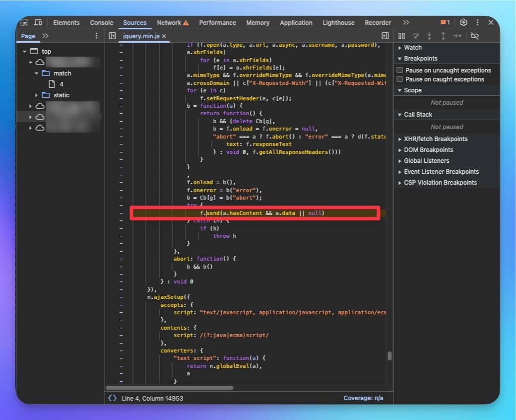The image size is (516, 420).
Task: Select the file icon named 4
Action: click(x=52, y=84)
